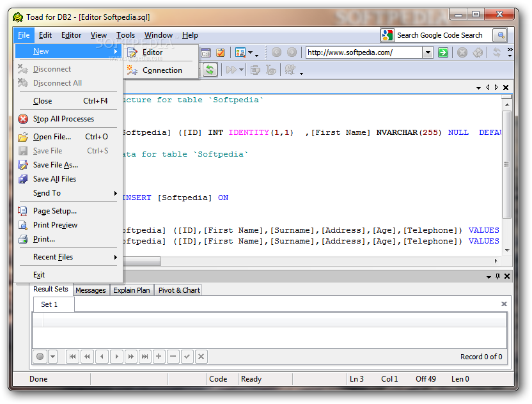Select Open File... menu entry
This screenshot has width=532, height=404.
(68, 137)
